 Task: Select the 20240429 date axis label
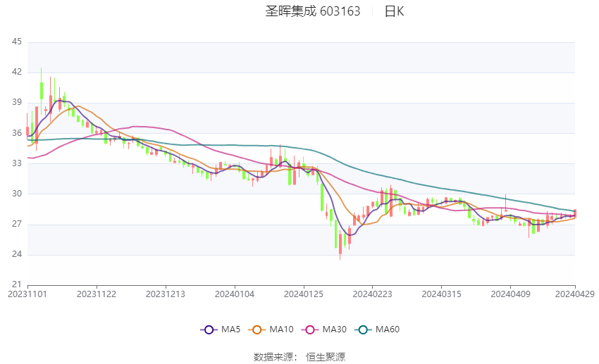[x=576, y=294]
